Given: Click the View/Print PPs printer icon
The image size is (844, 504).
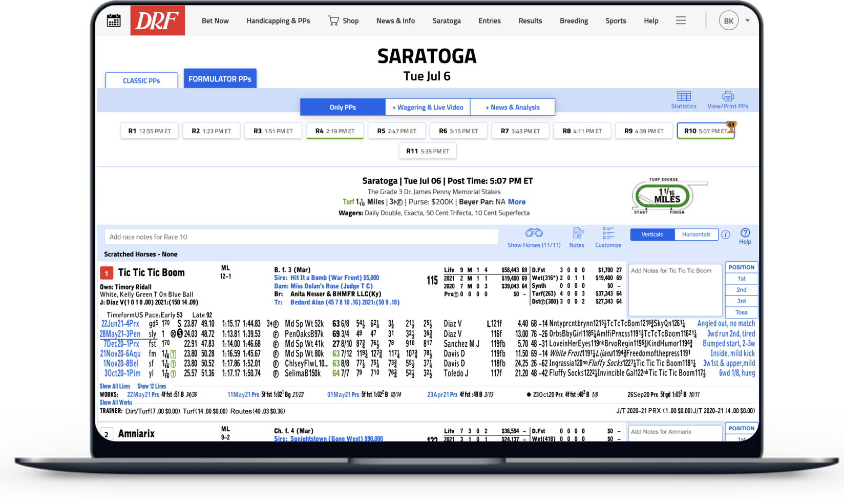Looking at the screenshot, I should pyautogui.click(x=728, y=96).
